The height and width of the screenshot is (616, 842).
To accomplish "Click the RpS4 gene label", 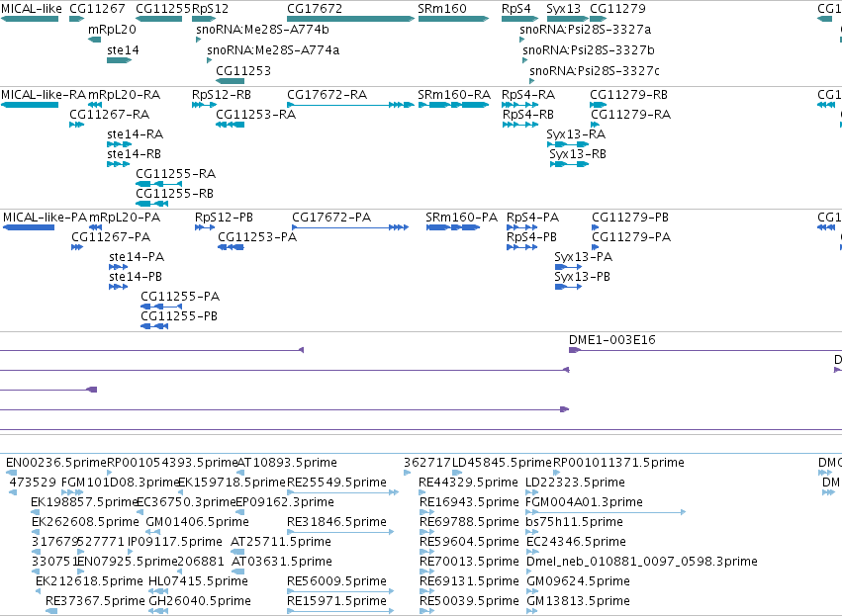I will pos(516,9).
